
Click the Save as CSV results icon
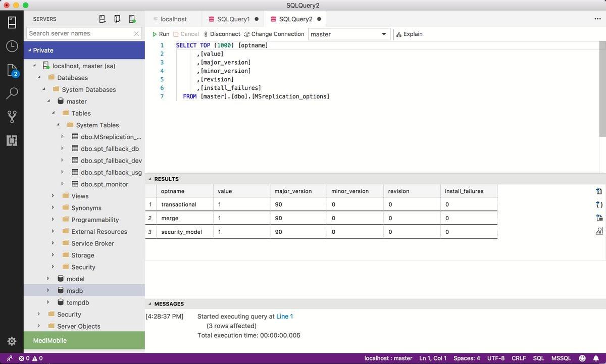(x=599, y=191)
